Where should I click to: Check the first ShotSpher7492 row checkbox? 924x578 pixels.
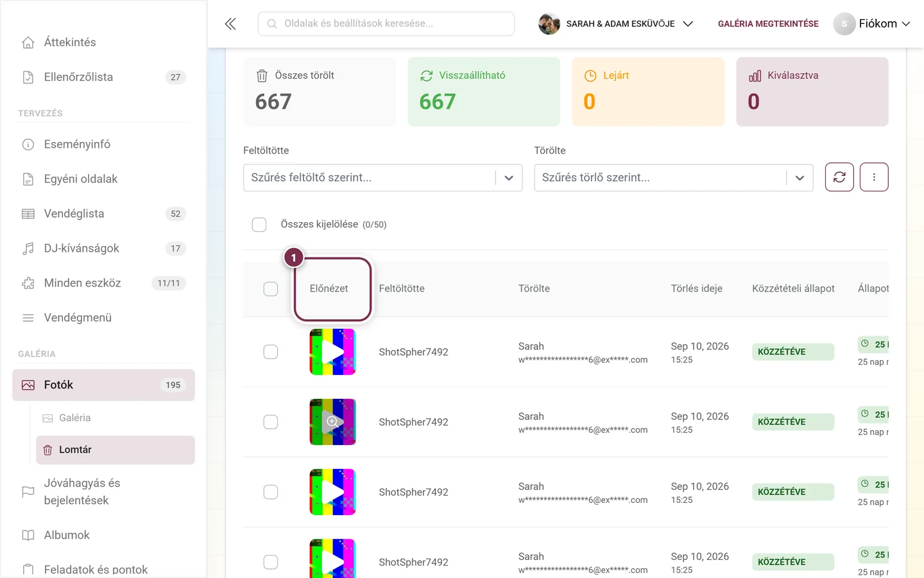click(271, 352)
